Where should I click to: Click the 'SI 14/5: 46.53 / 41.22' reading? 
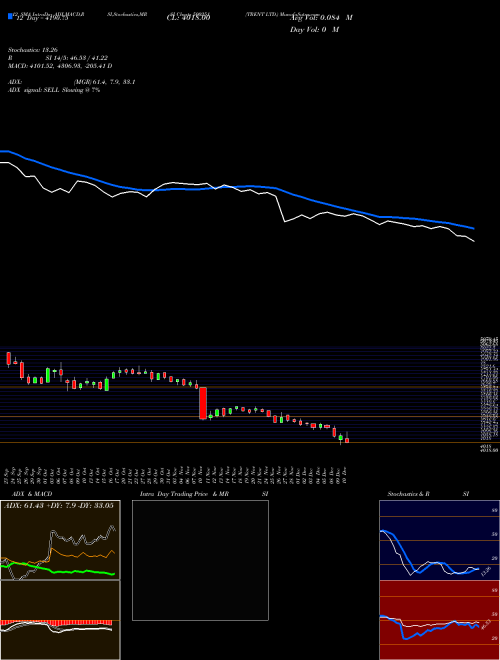click(77, 58)
